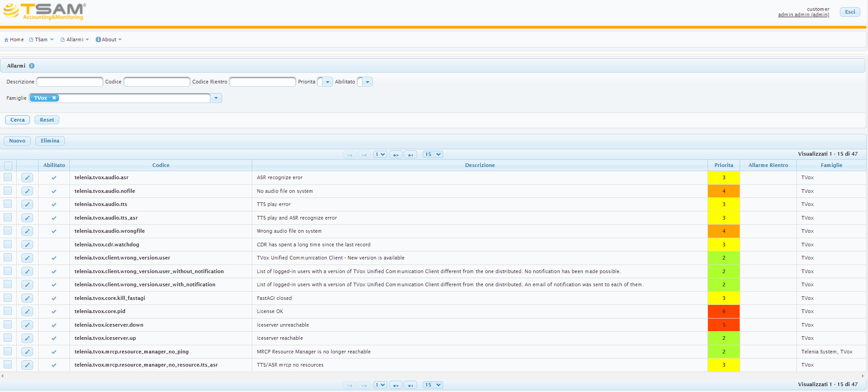The width and height of the screenshot is (868, 392).
Task: Select the checkbox for telenia.tvox.audio.nofile
Action: pyautogui.click(x=8, y=191)
